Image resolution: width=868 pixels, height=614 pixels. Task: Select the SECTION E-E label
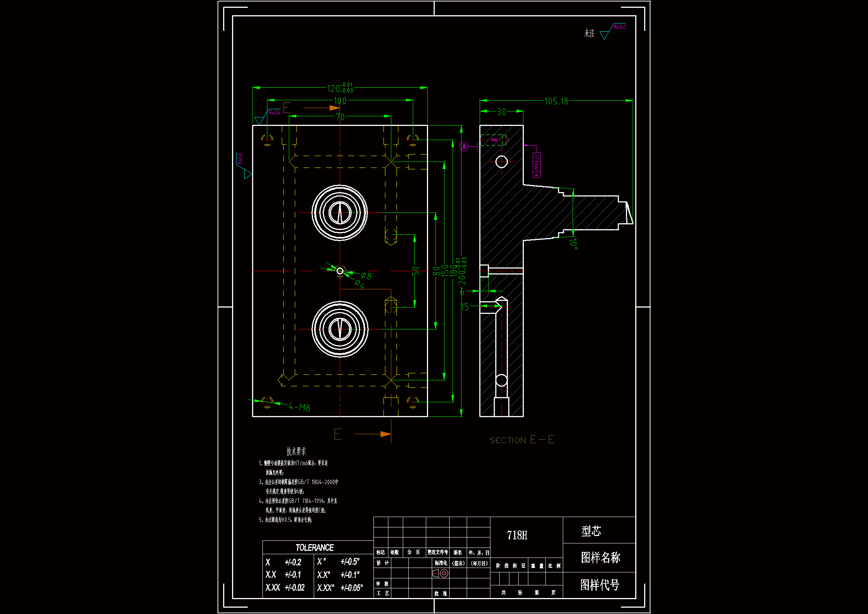point(522,439)
